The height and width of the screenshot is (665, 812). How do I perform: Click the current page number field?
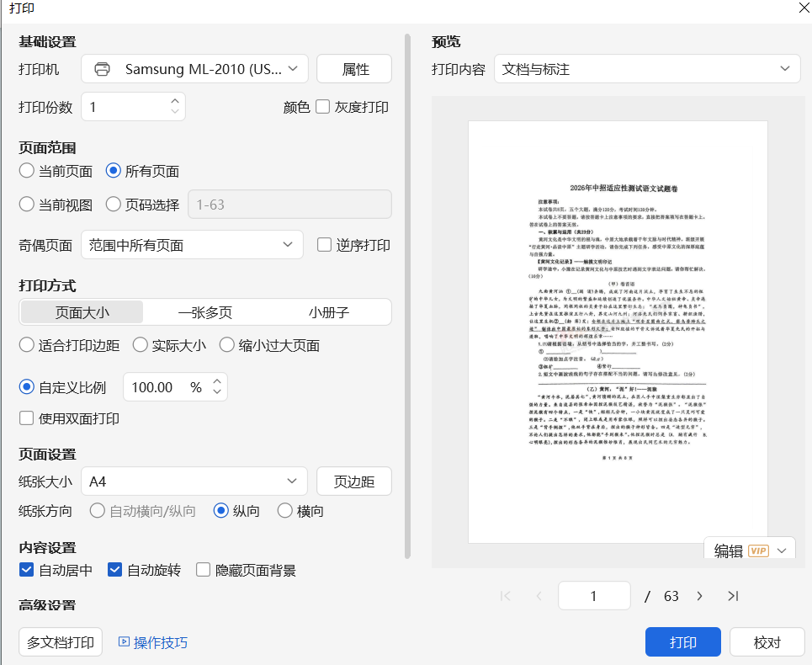(594, 596)
